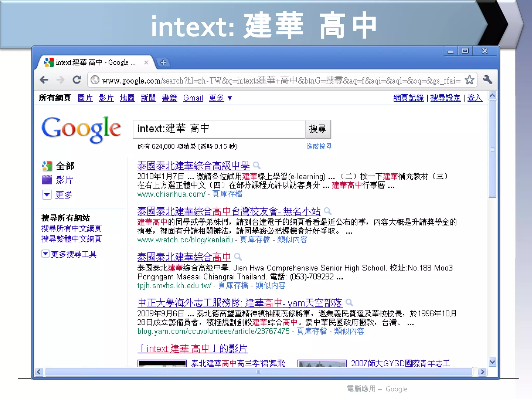
Task: Open the 「intext:建華 高中」的影片 link
Action: tap(192, 349)
